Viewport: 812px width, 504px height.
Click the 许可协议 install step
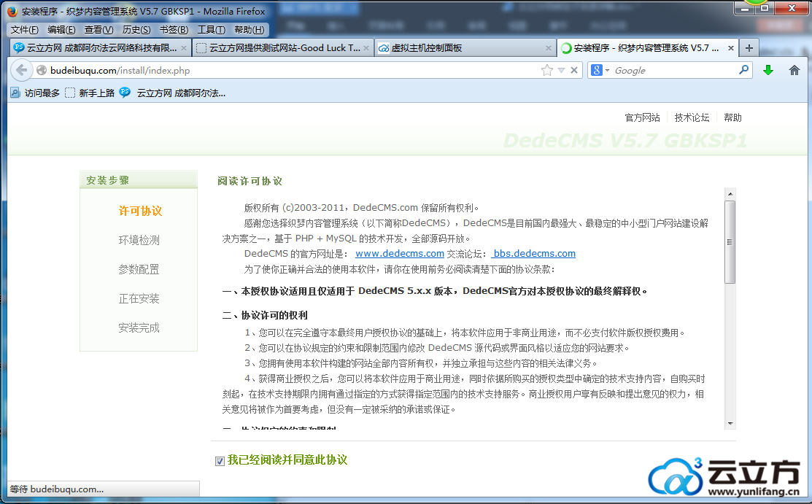pyautogui.click(x=140, y=211)
